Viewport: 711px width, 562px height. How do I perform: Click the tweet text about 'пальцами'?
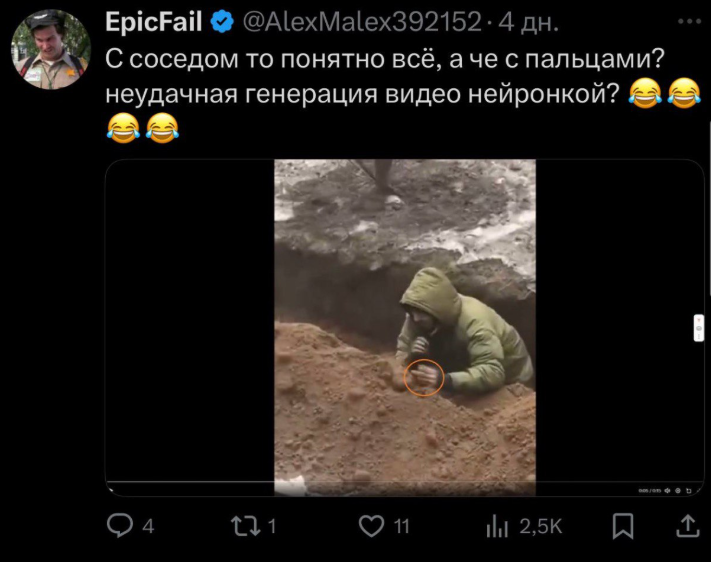(385, 77)
